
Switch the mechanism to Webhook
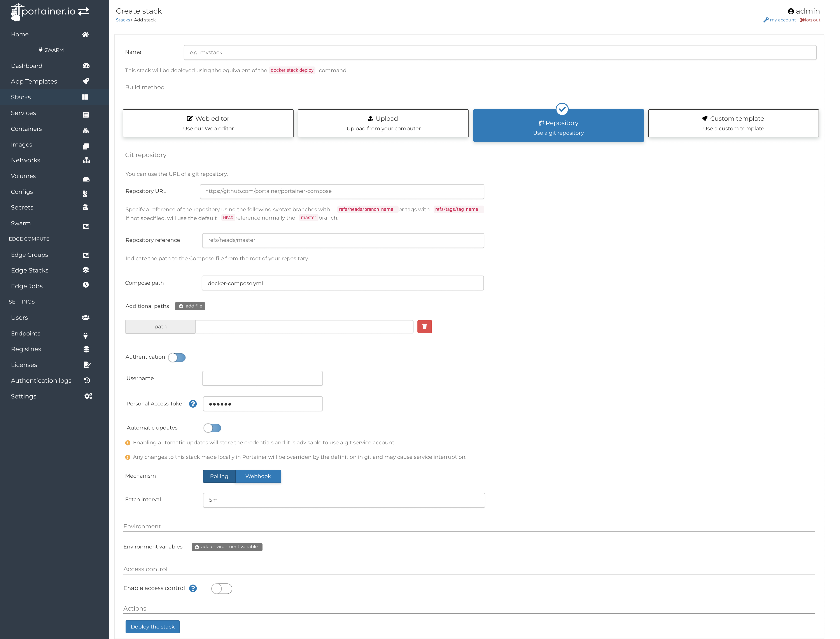coord(258,476)
